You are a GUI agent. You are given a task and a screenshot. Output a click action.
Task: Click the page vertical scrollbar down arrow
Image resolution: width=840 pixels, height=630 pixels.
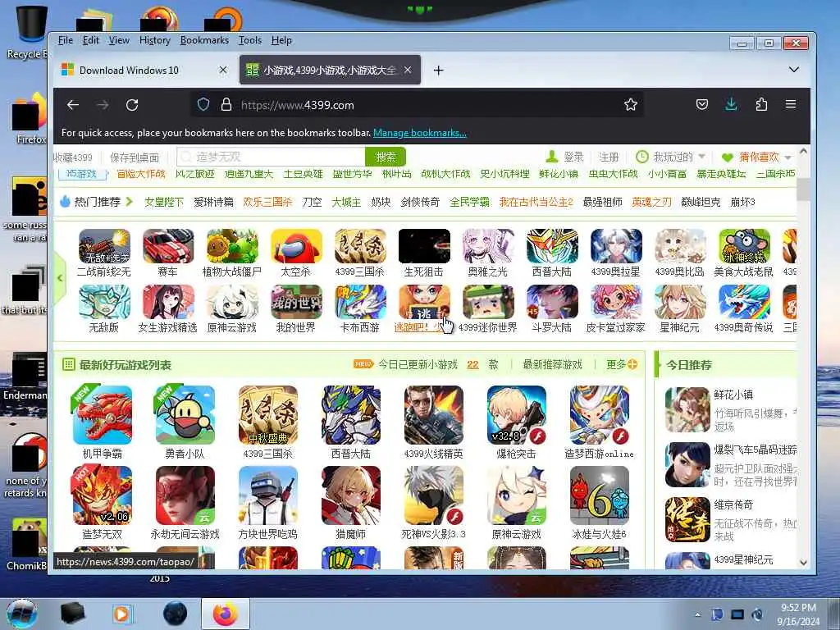click(803, 563)
